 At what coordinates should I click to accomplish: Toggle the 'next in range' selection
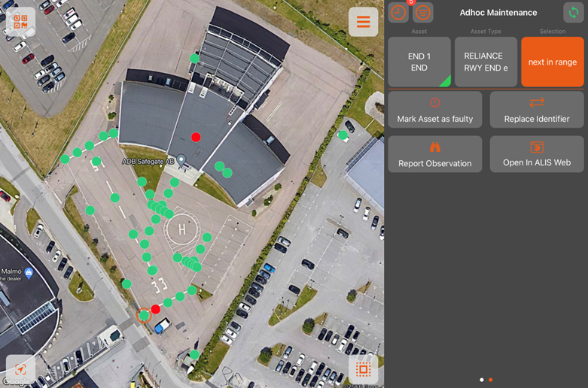[x=553, y=62]
